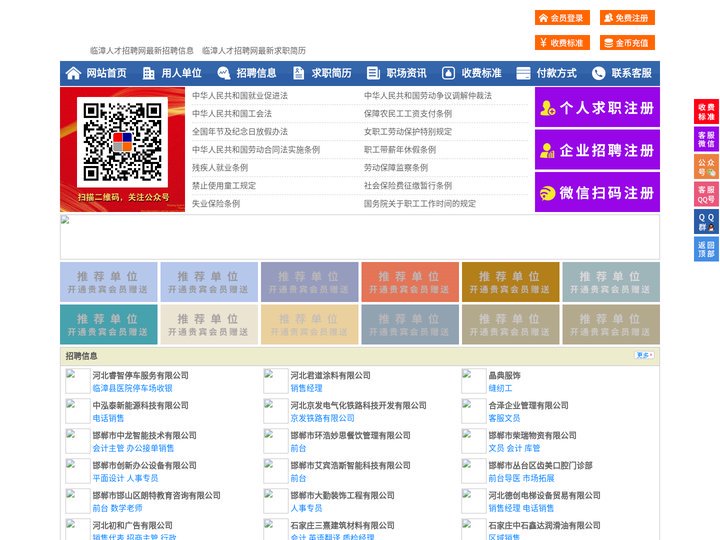The image size is (720, 540).
Task: Open company 邯郸市大勤装饰工程有限公司
Action: pos(342,495)
